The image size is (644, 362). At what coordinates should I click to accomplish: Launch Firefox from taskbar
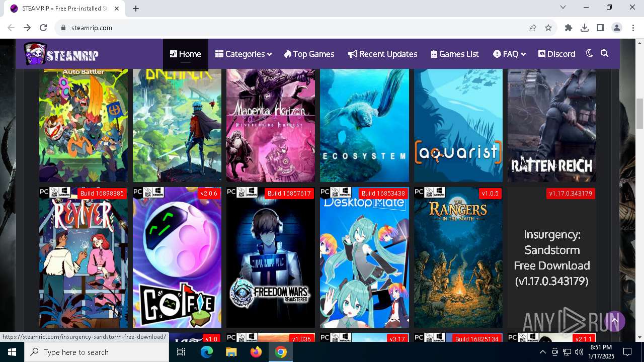256,352
